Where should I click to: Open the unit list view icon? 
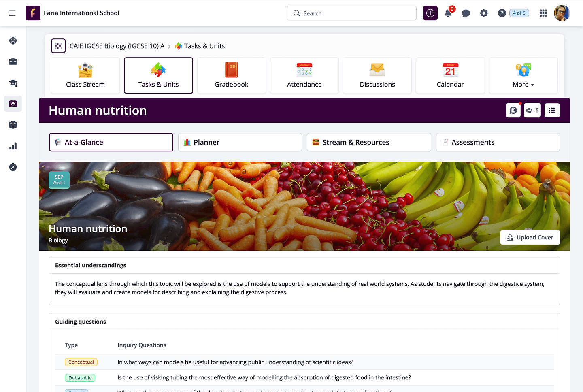tap(552, 110)
